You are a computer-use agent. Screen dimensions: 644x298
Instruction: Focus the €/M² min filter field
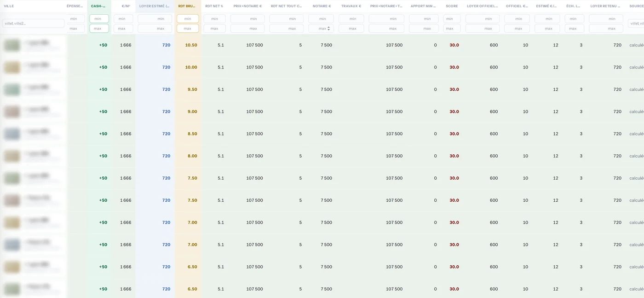(x=123, y=18)
